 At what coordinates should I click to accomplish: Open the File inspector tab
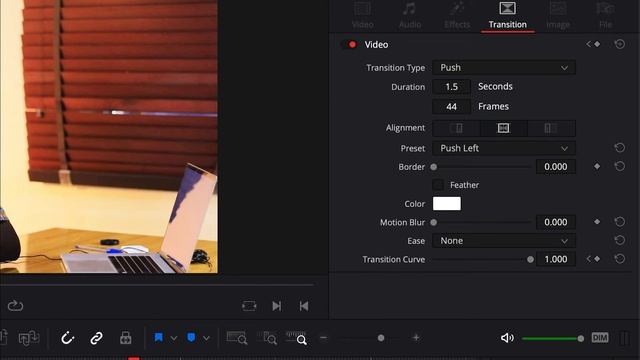click(x=605, y=16)
